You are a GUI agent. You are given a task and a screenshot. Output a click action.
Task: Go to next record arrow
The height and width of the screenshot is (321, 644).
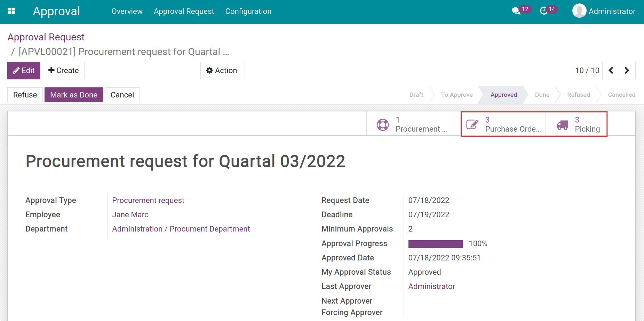point(627,71)
